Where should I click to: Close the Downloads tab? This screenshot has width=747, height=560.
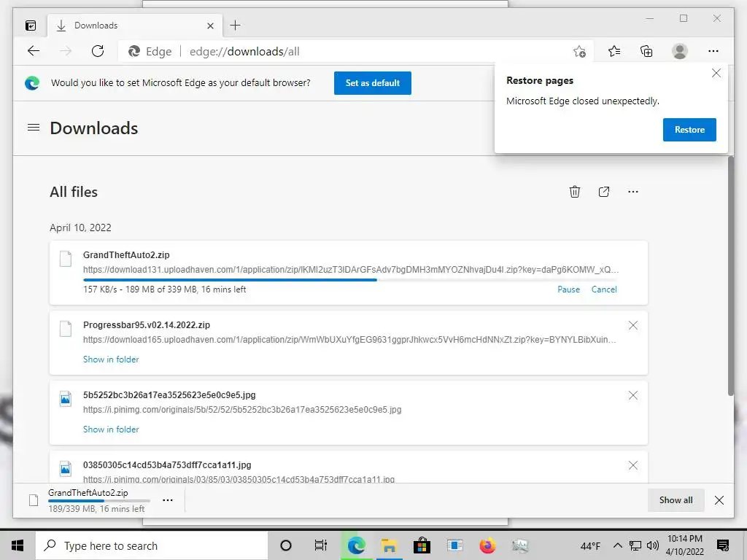point(211,26)
